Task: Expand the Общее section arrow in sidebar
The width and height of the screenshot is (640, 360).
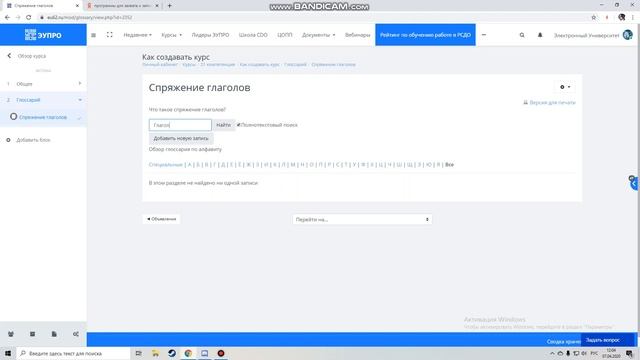Action: point(80,83)
